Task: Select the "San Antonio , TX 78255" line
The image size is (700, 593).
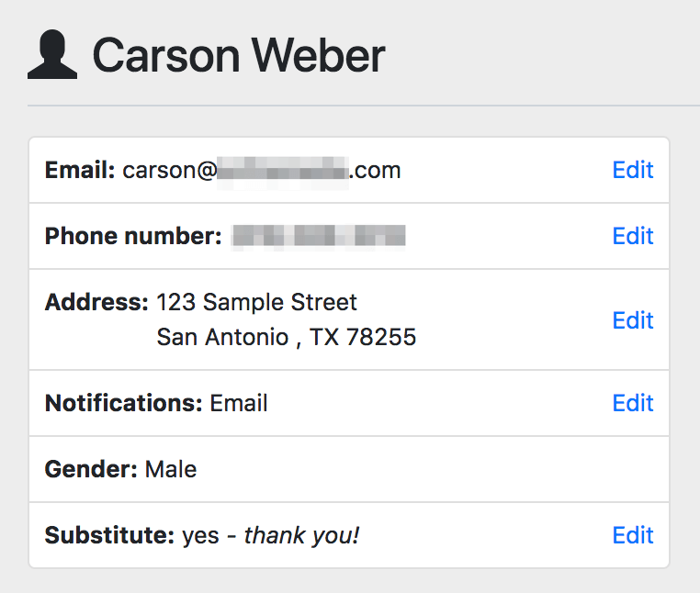Action: 286,337
